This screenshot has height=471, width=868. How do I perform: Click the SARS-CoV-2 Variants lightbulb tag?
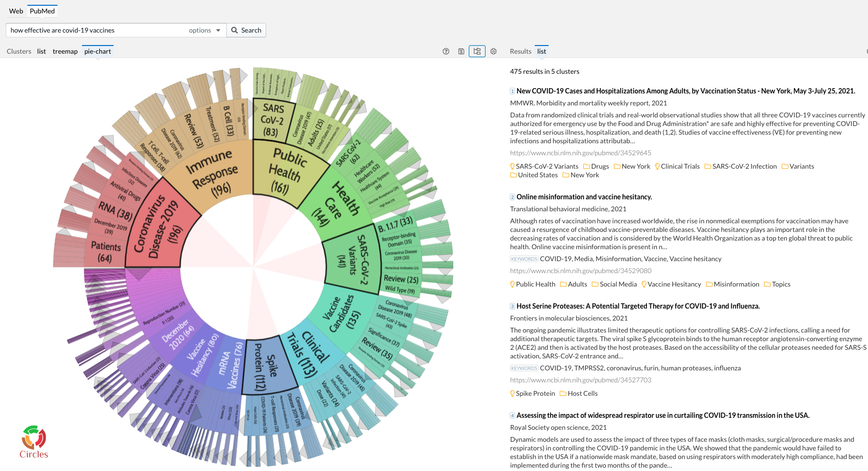coord(544,166)
